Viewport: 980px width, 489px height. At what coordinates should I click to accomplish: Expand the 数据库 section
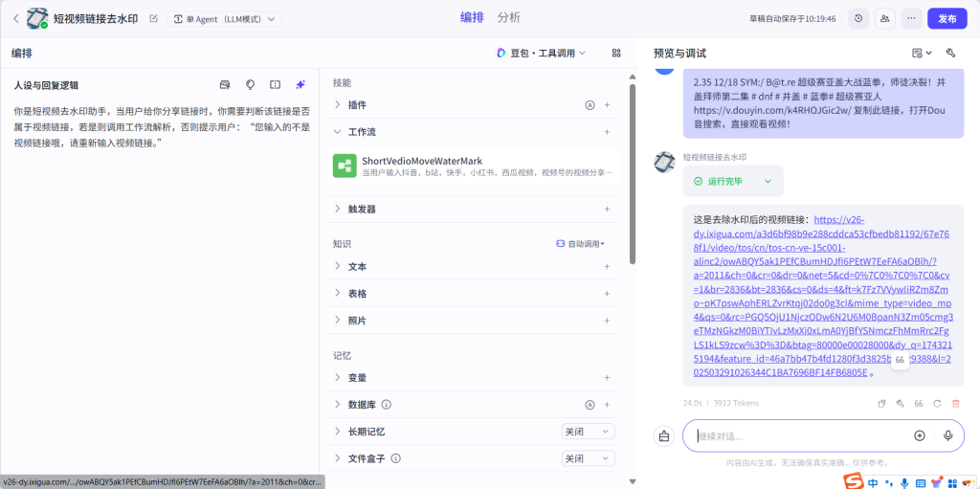coord(338,405)
